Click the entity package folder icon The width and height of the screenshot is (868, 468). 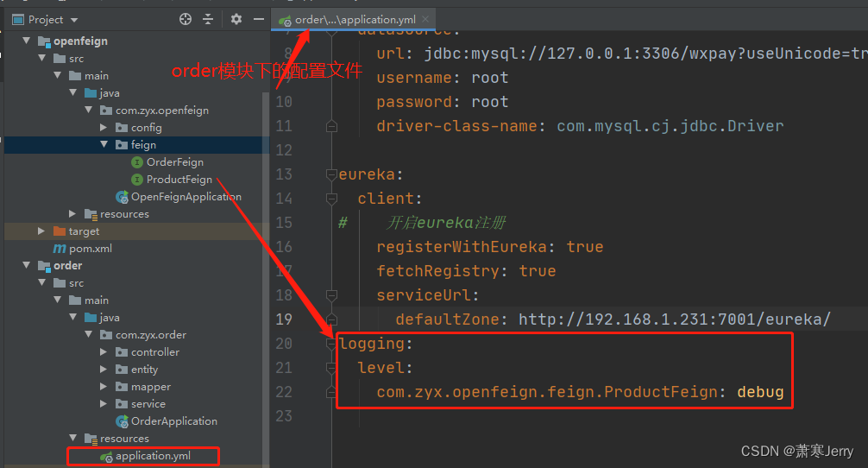point(122,369)
